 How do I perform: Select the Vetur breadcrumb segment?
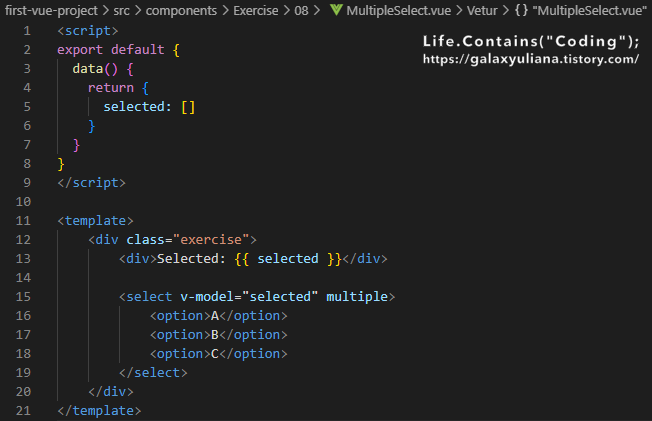(482, 10)
